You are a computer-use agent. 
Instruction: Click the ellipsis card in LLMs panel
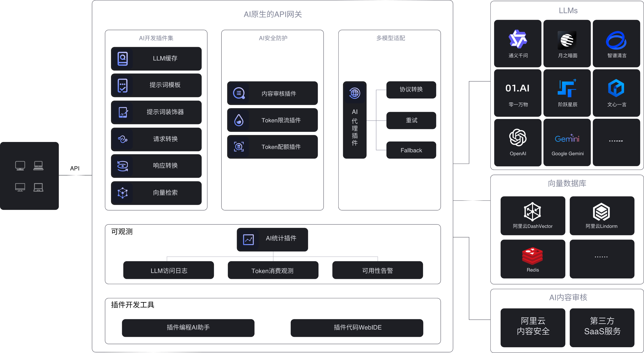pos(616,143)
